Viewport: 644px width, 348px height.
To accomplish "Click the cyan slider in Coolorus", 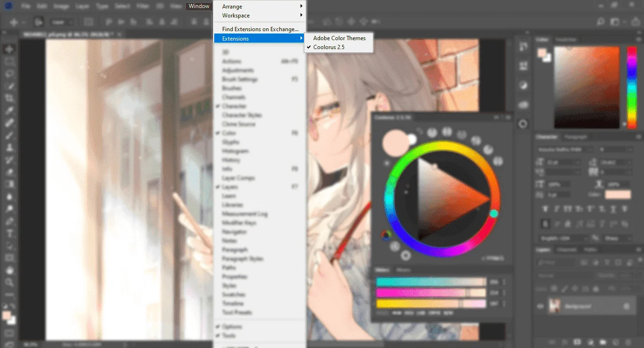I will click(x=431, y=282).
